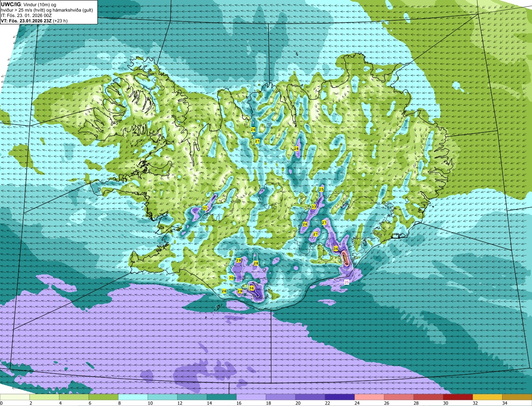Screen dimensions: 532x406
Task: Click the yellow gust label "33" on the map
Action: tap(314, 207)
